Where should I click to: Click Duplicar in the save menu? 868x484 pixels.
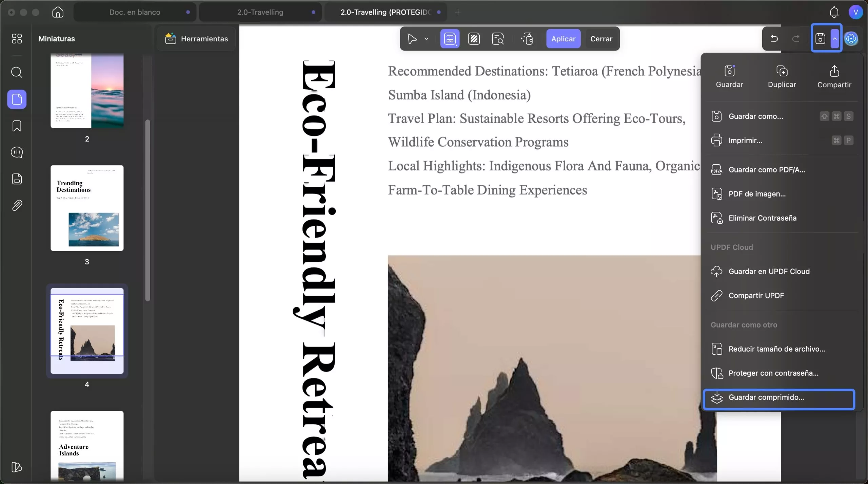(x=782, y=77)
